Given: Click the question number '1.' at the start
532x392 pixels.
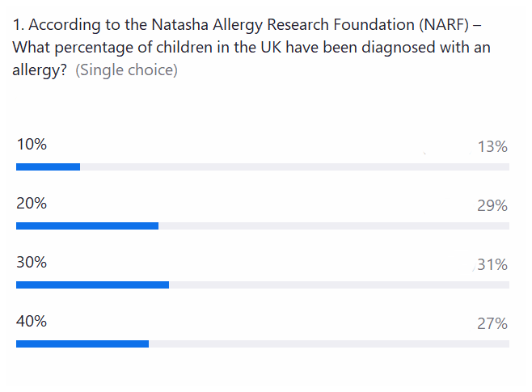Looking at the screenshot, I should [19, 25].
